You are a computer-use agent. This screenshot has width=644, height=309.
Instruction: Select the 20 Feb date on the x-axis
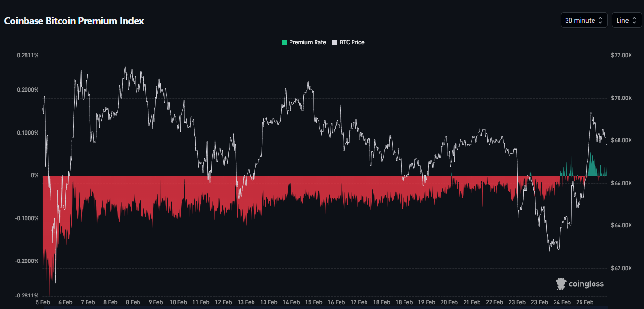pyautogui.click(x=449, y=302)
